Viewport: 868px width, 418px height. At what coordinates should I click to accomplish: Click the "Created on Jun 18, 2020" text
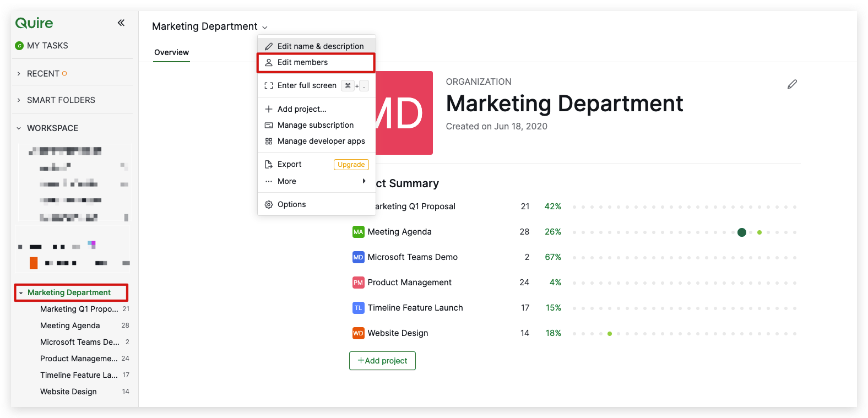coord(496,126)
